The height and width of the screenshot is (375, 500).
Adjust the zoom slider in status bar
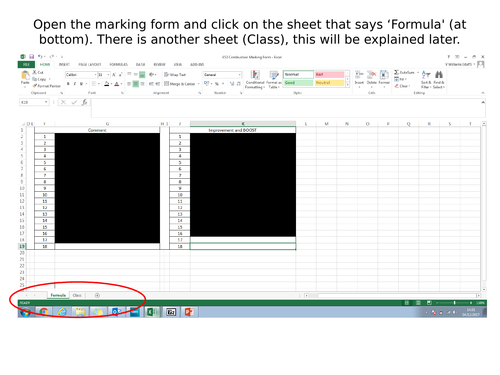(454, 303)
